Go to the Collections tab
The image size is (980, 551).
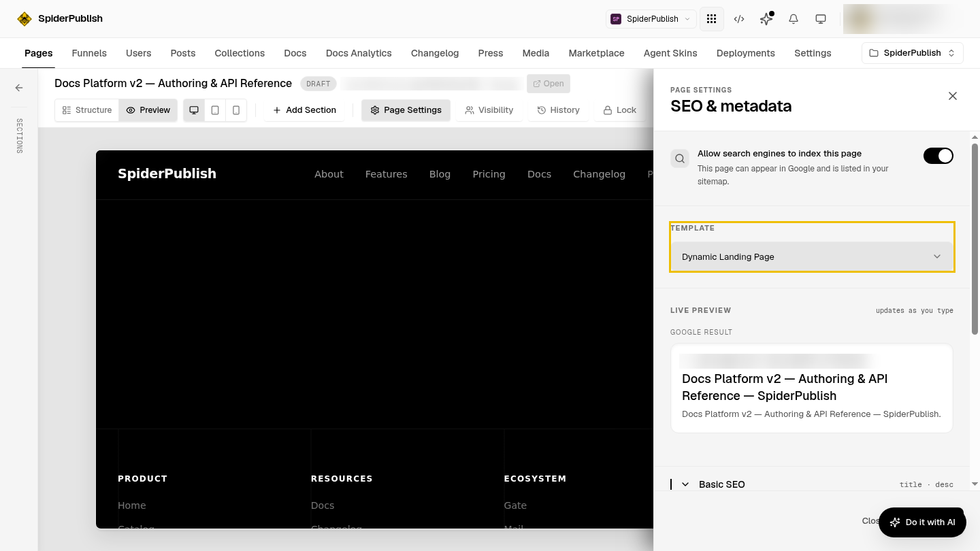point(240,53)
